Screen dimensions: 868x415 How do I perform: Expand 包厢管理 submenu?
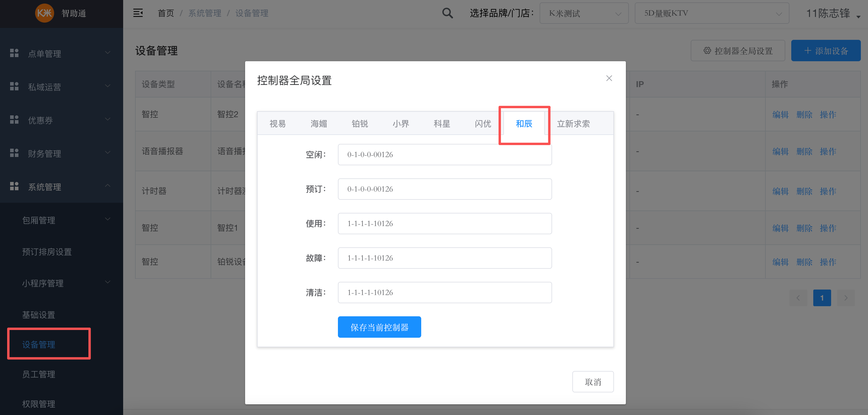coord(108,219)
